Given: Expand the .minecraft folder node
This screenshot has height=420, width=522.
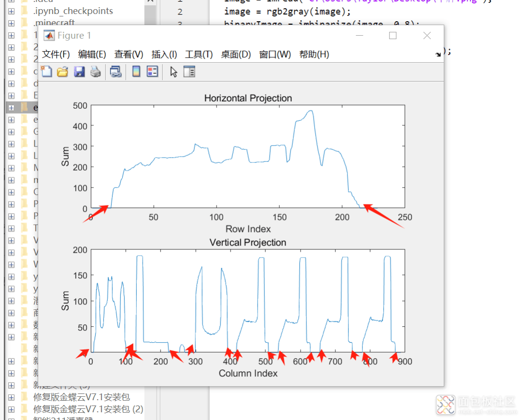Looking at the screenshot, I should [x=11, y=23].
